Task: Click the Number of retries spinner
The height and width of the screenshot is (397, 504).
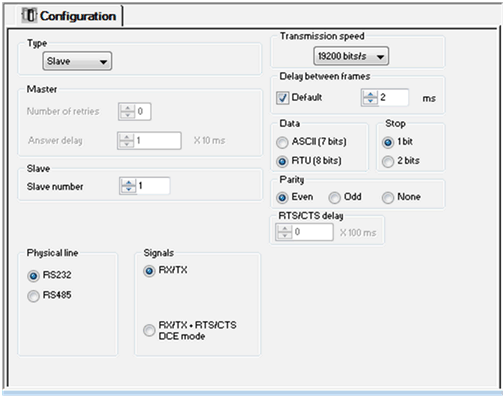Action: tap(127, 111)
